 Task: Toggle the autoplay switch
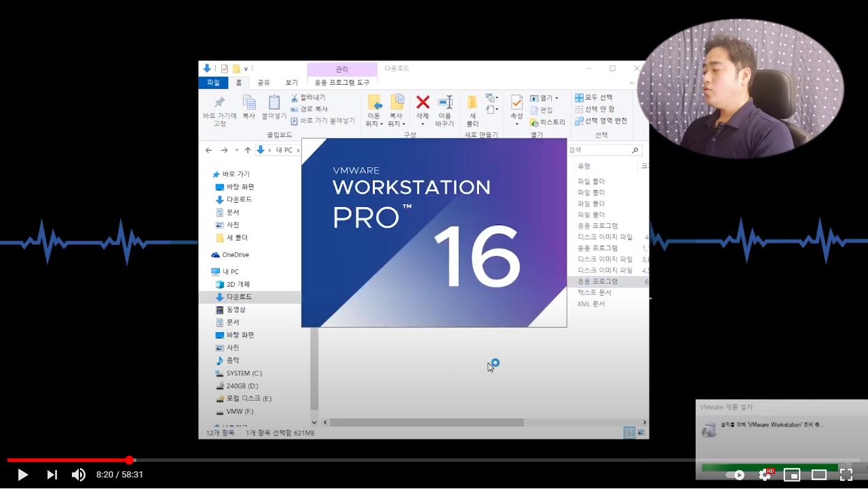point(734,475)
